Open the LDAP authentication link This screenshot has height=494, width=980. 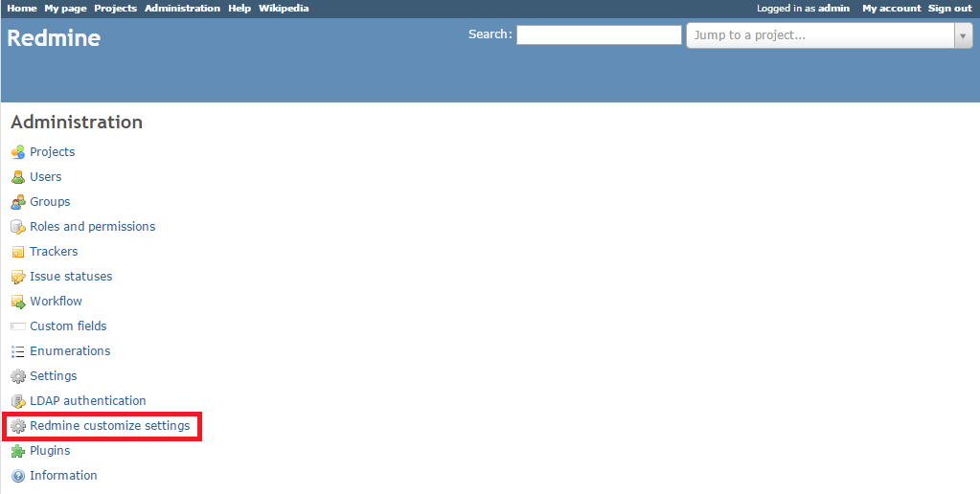coord(87,401)
